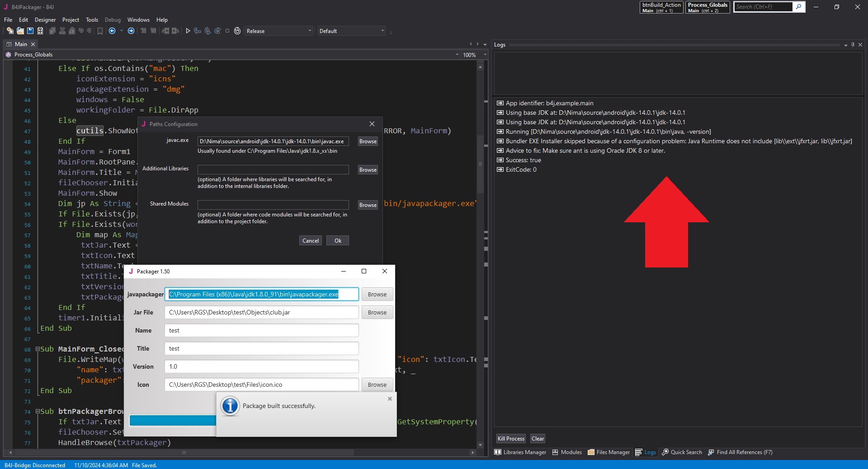The height and width of the screenshot is (469, 868).
Task: Click the Cut (scissors) toolbar icon
Action: [x=62, y=31]
